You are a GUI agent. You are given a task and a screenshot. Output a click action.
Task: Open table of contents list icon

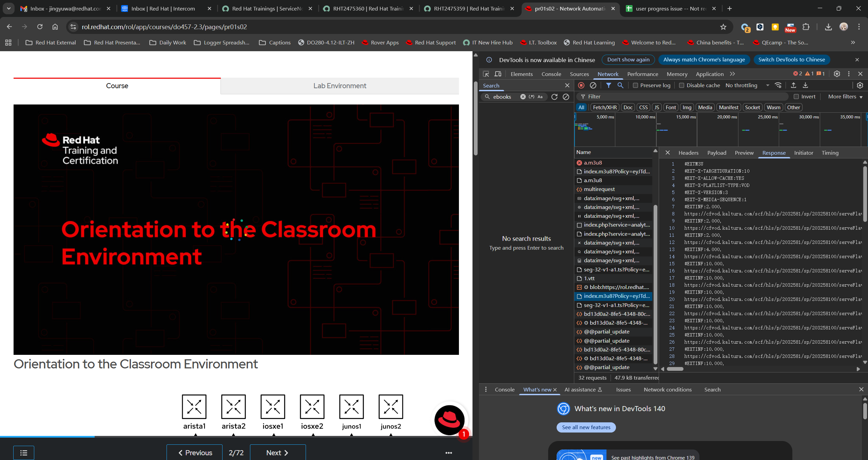pos(24,453)
